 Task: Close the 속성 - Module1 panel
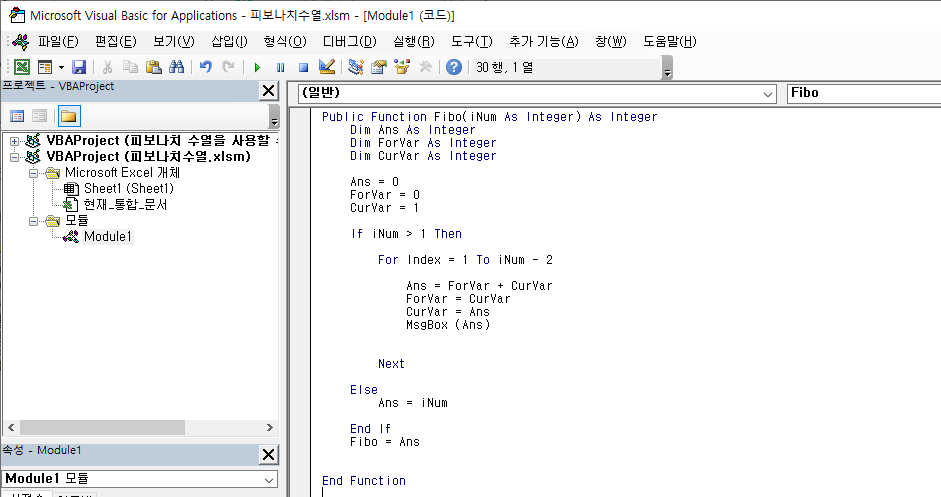[x=269, y=454]
